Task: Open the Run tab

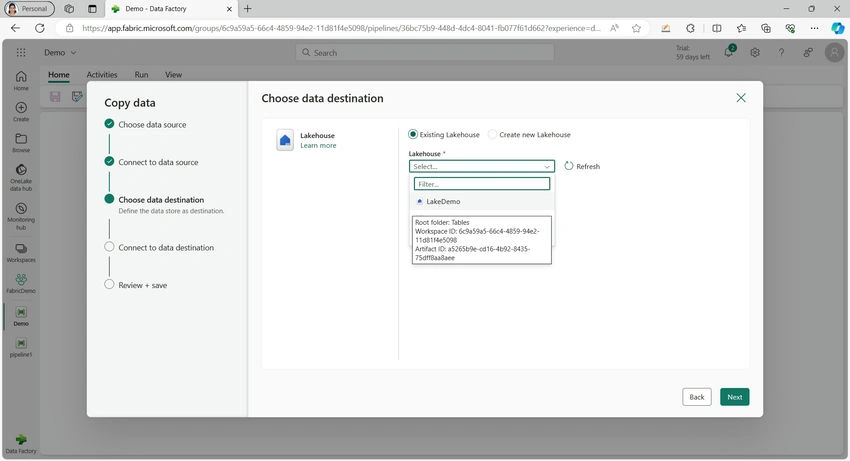Action: click(x=141, y=75)
